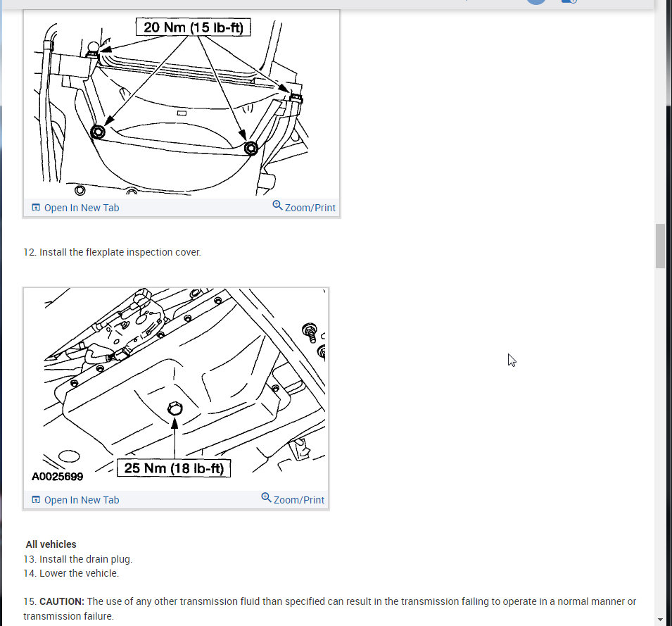Image resolution: width=672 pixels, height=626 pixels.
Task: Click the scrollbar down arrow
Action: (660, 620)
